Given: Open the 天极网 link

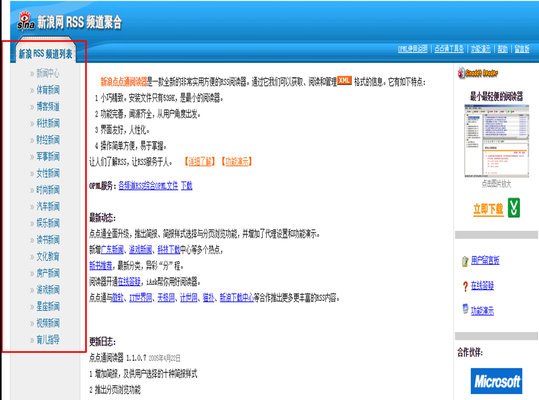Looking at the screenshot, I should click(166, 298).
